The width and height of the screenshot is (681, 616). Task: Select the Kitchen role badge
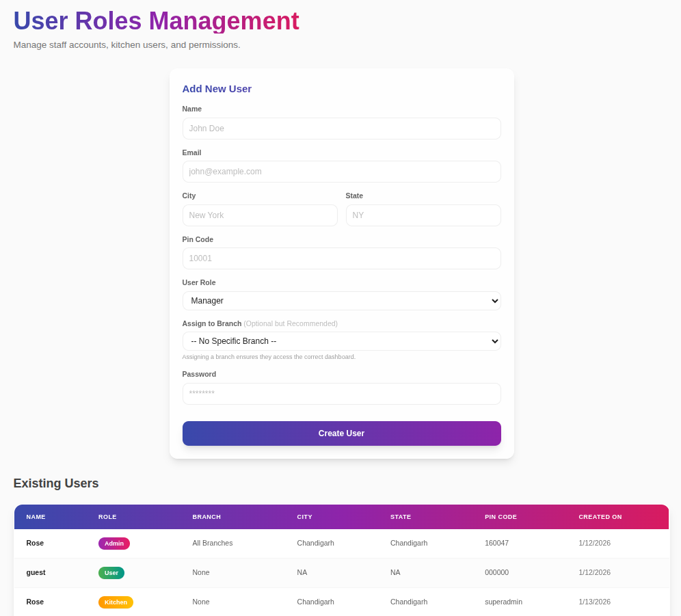(116, 602)
